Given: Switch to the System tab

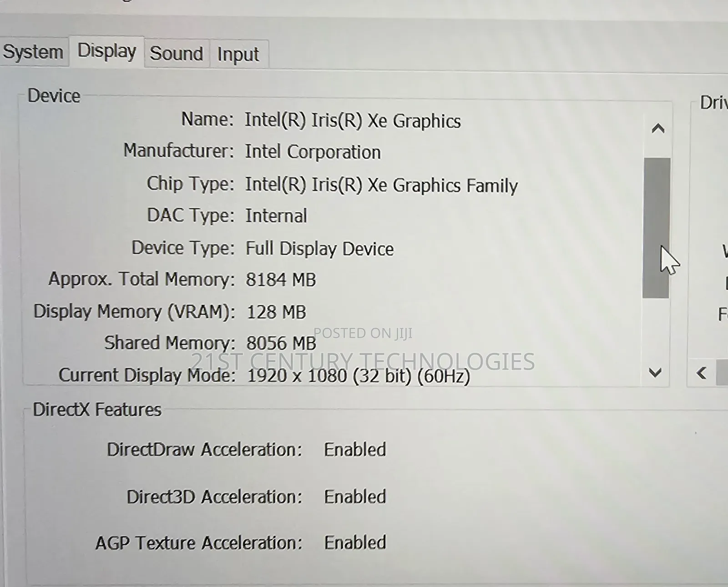Looking at the screenshot, I should (33, 52).
